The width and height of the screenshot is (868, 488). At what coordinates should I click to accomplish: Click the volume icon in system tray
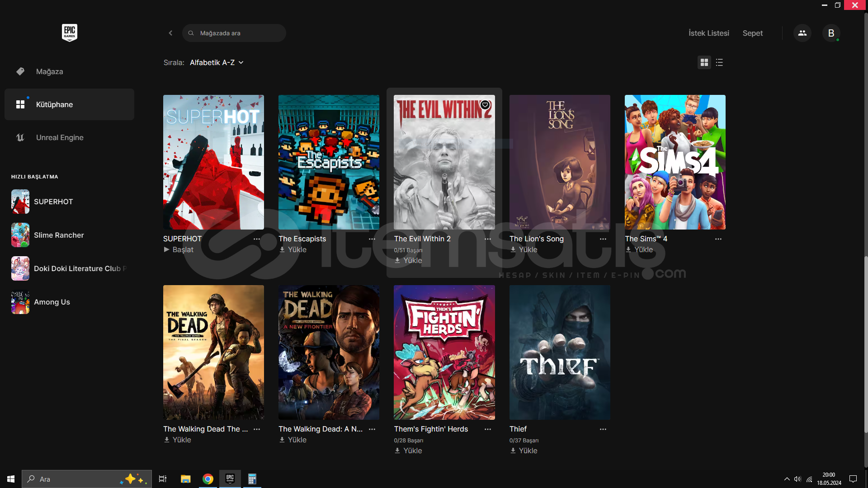(x=797, y=479)
